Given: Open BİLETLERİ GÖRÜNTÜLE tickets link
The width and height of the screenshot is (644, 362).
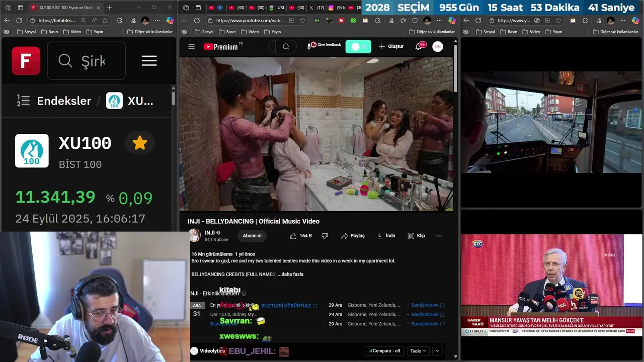Looking at the screenshot, I should click(289, 306).
